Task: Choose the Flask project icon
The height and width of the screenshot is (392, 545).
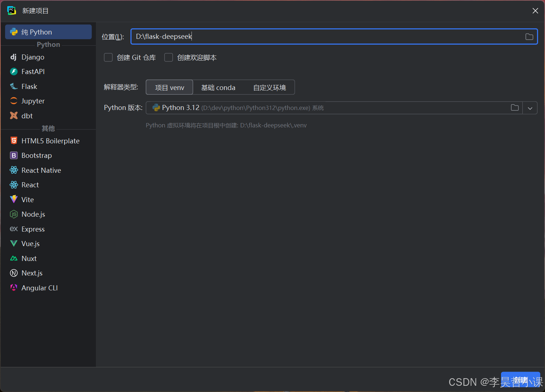Action: point(14,86)
